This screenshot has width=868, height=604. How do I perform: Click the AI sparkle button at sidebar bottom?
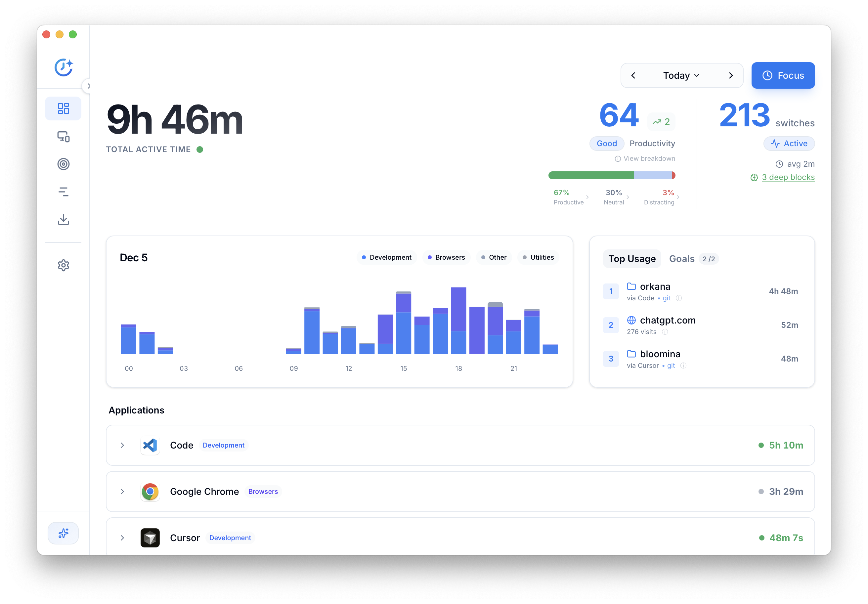pyautogui.click(x=63, y=533)
